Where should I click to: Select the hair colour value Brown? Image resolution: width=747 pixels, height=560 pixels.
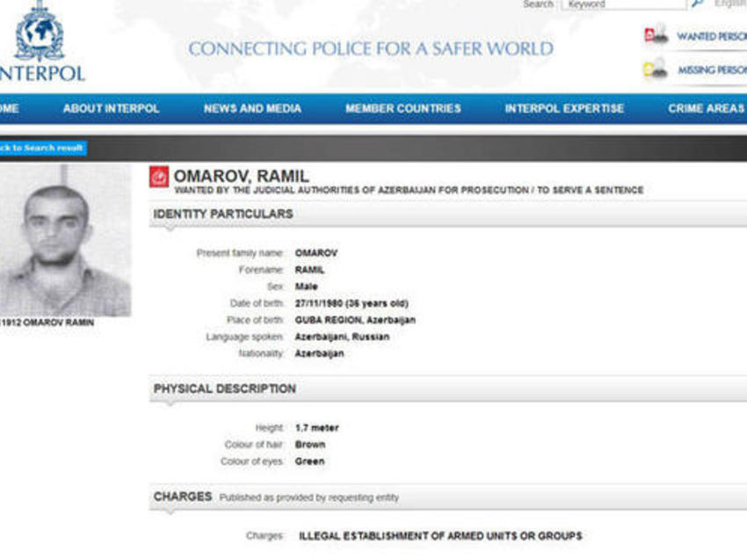[x=310, y=445]
